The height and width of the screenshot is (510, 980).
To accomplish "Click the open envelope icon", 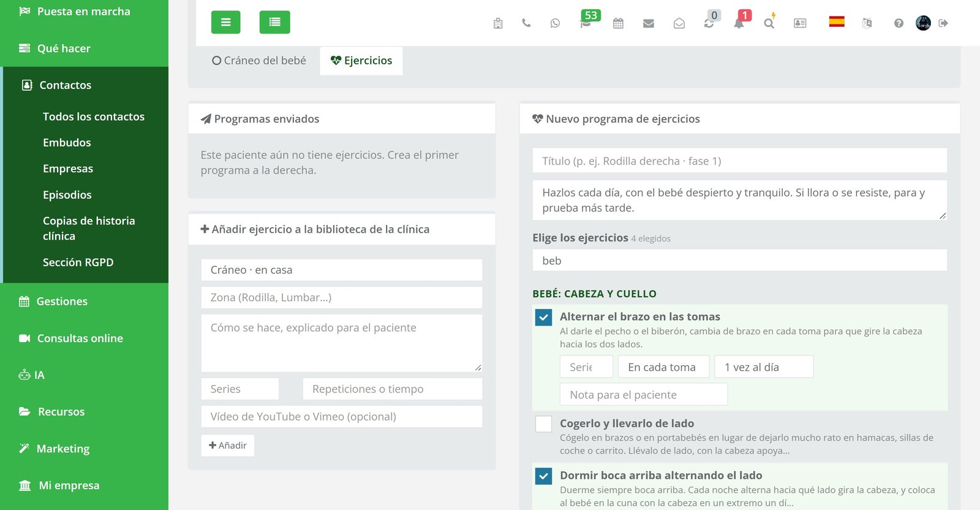I will (x=679, y=23).
